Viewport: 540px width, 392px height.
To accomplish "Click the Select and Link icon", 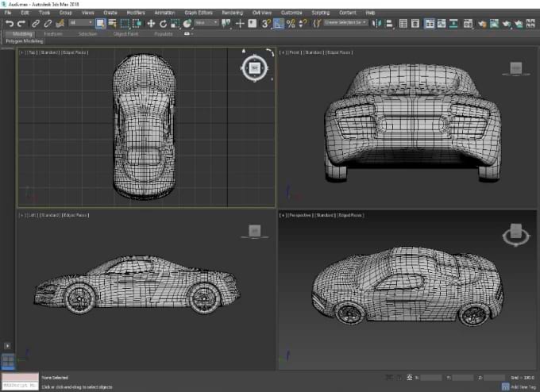I will point(36,24).
